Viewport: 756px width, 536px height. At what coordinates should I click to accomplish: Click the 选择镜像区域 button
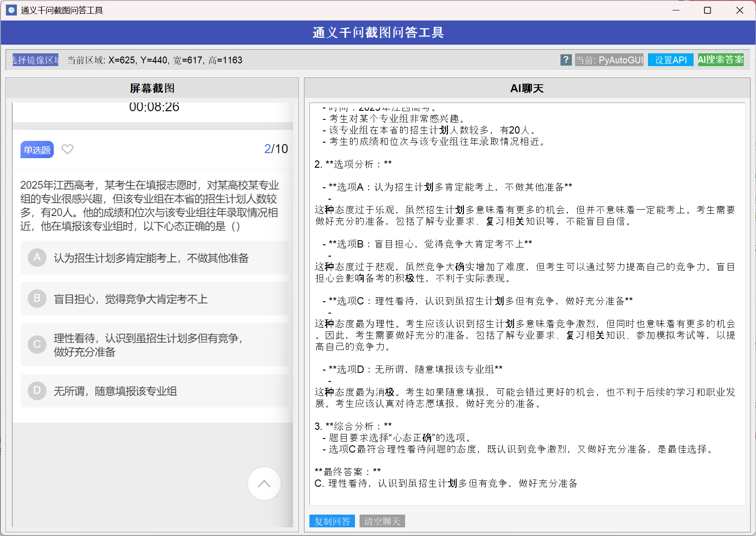[36, 60]
